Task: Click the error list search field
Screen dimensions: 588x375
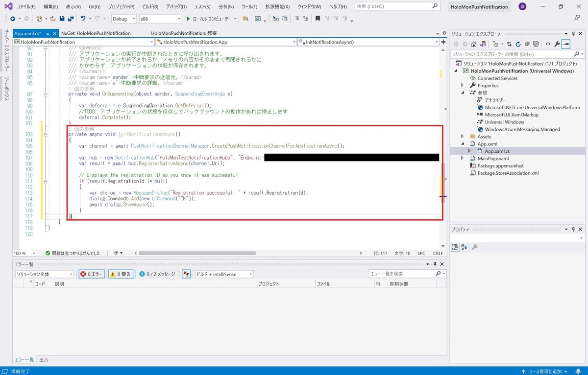Action: point(407,274)
